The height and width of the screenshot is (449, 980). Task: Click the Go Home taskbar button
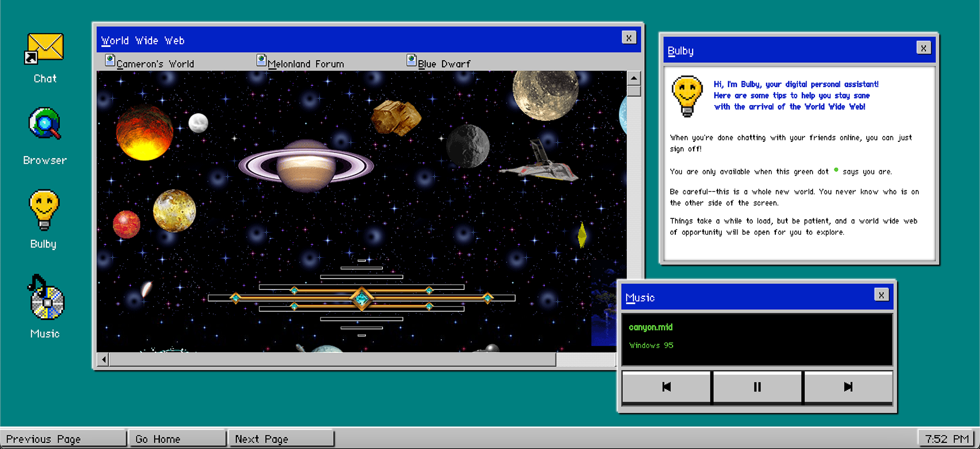[x=177, y=439]
